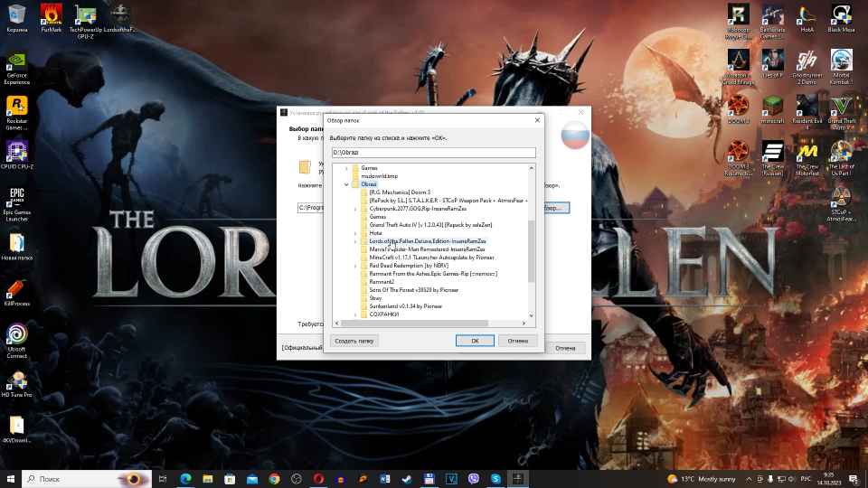Launch CPUID CPU-Z desktop shortcut
868x488 pixels.
pos(16,155)
